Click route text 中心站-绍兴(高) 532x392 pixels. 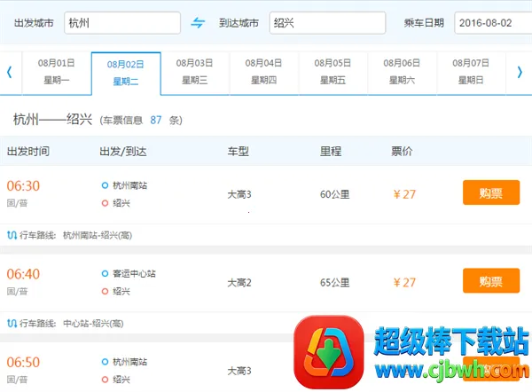tap(93, 324)
